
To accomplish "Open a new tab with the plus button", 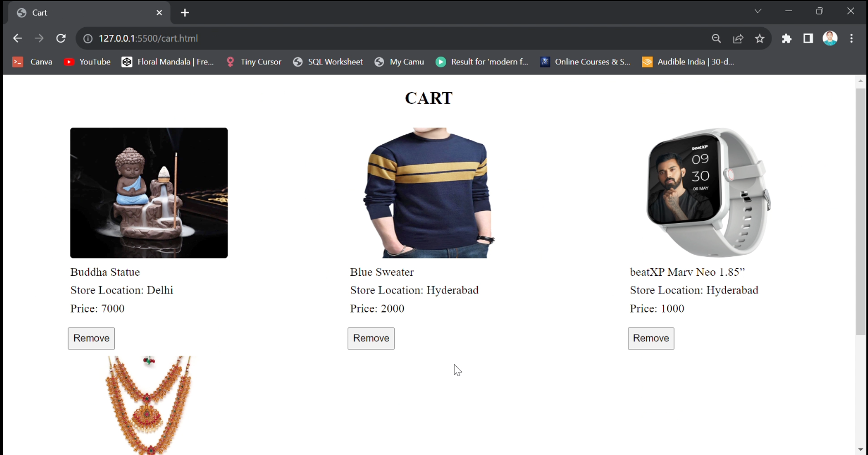I will coord(185,12).
